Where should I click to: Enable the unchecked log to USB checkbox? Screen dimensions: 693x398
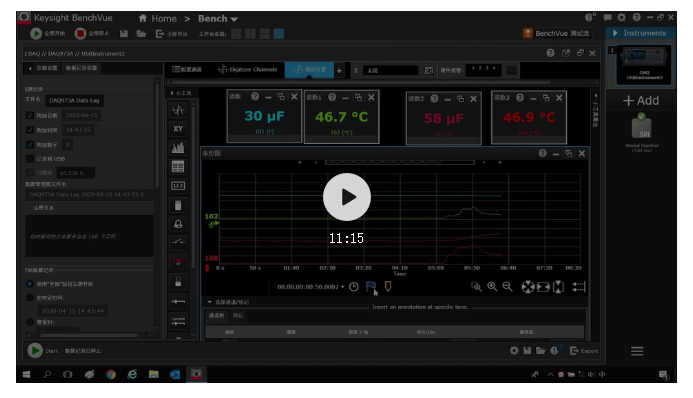tap(30, 159)
